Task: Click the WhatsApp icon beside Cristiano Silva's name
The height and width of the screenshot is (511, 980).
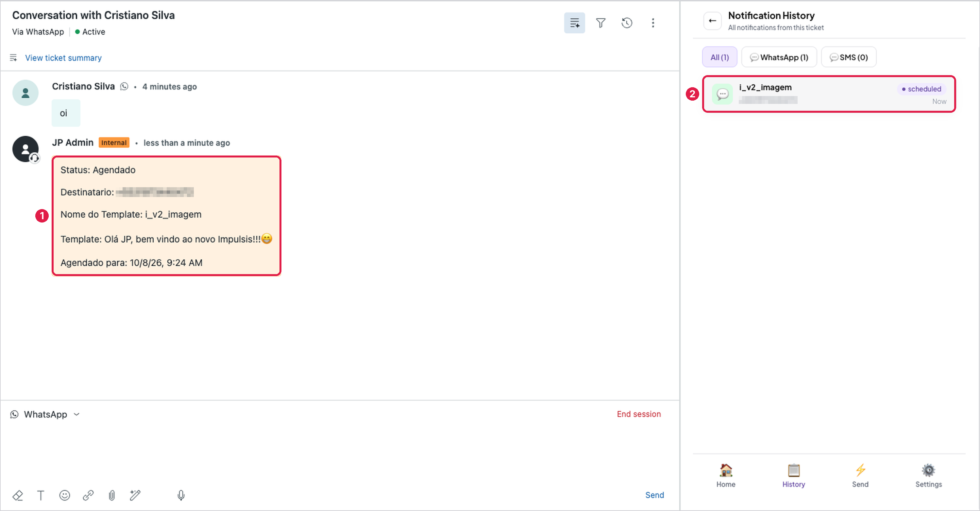Action: (x=124, y=87)
